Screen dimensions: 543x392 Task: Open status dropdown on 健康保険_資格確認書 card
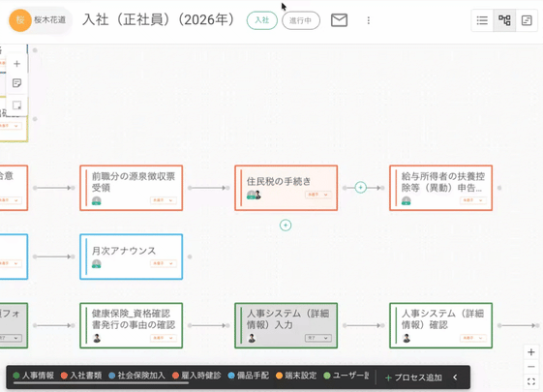[164, 338]
